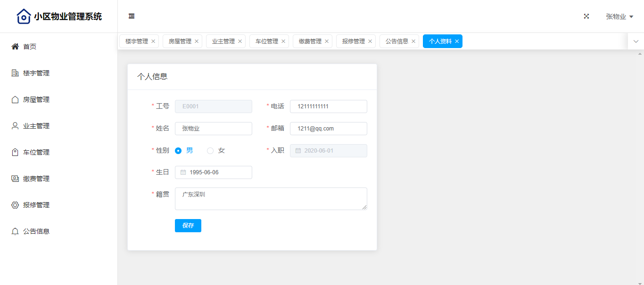Click the payment icon for 缴费管理
This screenshot has width=644, height=285.
[x=15, y=179]
